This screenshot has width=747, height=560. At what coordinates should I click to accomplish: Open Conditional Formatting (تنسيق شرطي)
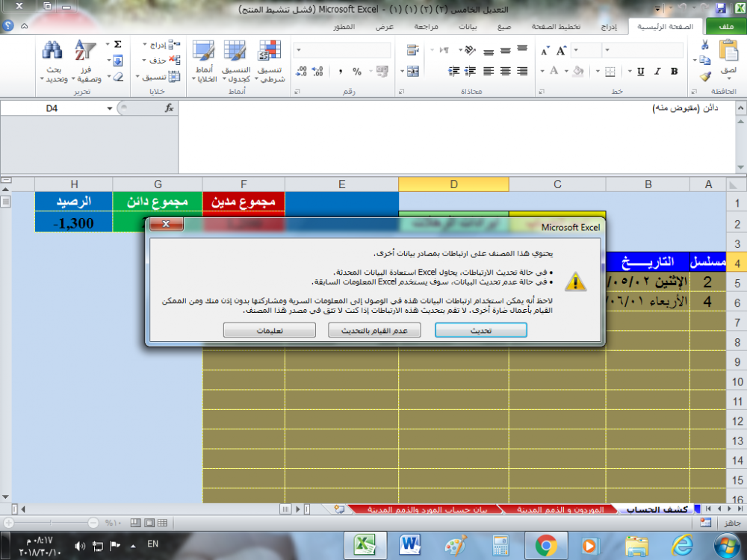(x=270, y=61)
